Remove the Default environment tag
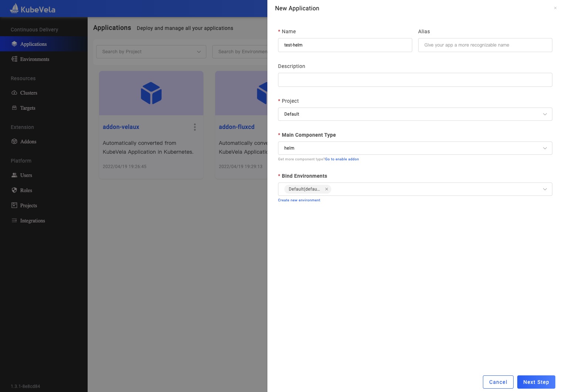 [326, 189]
